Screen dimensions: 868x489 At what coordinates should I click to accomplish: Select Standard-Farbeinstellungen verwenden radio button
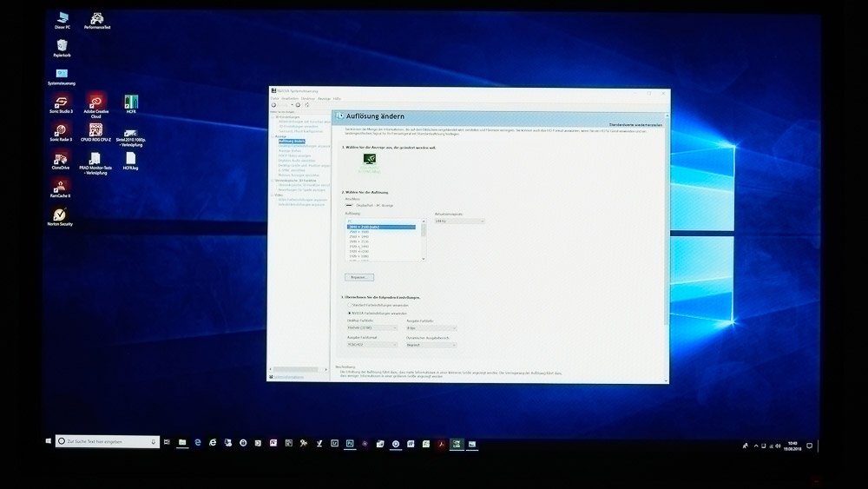[x=349, y=305]
